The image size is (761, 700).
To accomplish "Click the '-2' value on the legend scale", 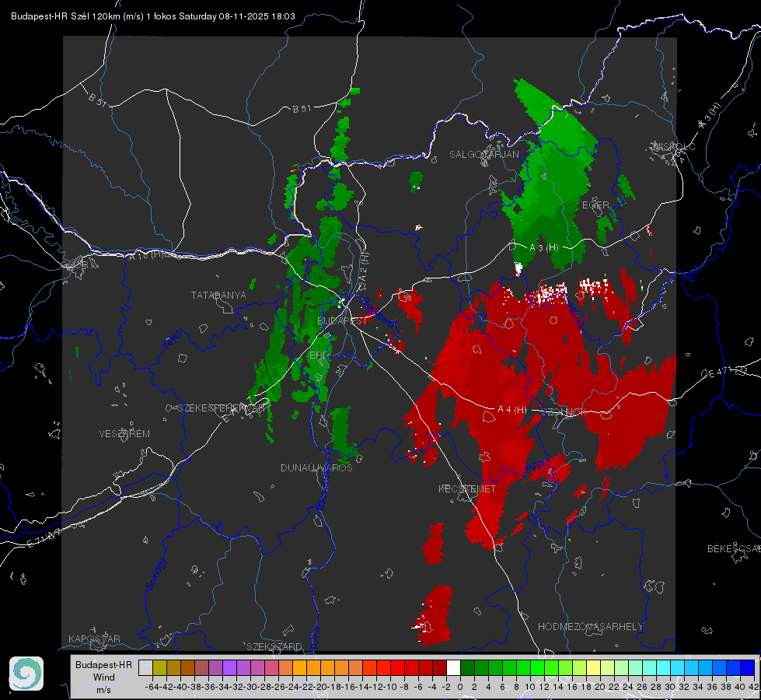I will [x=446, y=687].
